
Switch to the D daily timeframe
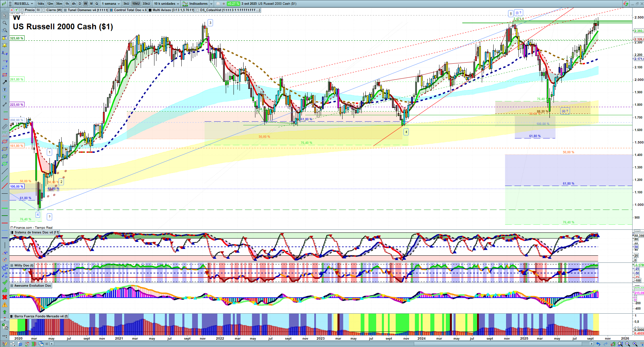(80, 4)
